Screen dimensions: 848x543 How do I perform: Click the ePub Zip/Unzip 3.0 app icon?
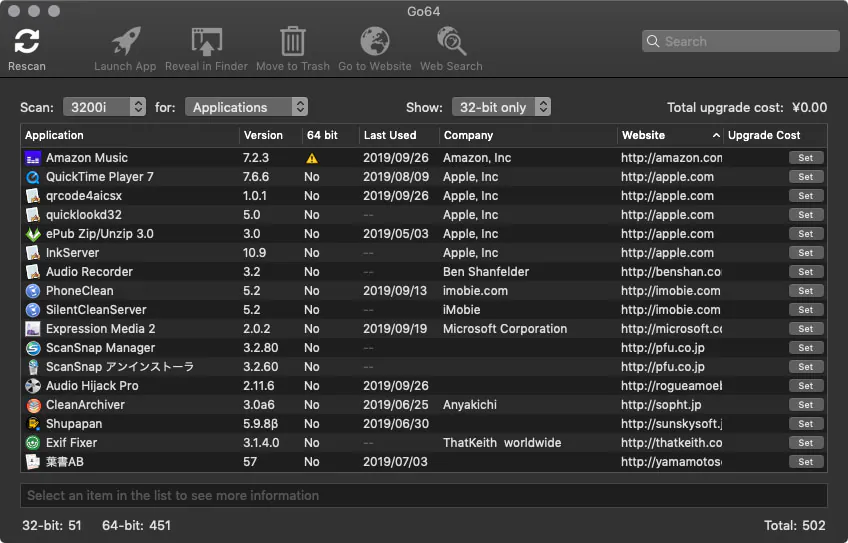[x=33, y=234]
